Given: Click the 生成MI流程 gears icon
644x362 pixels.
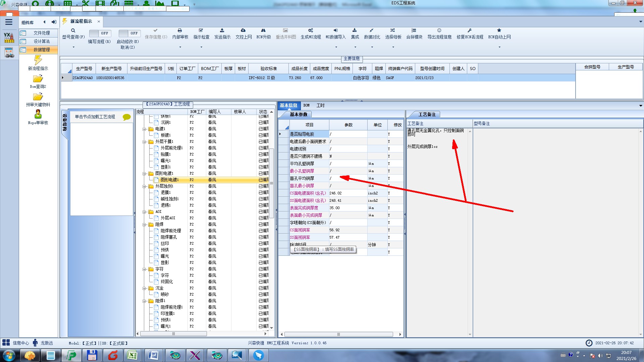Looking at the screenshot, I should tap(311, 31).
